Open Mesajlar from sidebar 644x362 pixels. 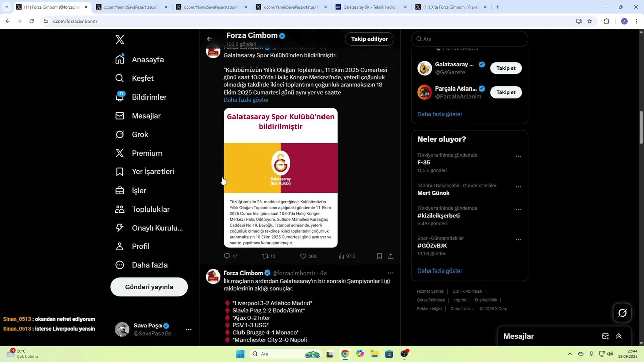138,116
